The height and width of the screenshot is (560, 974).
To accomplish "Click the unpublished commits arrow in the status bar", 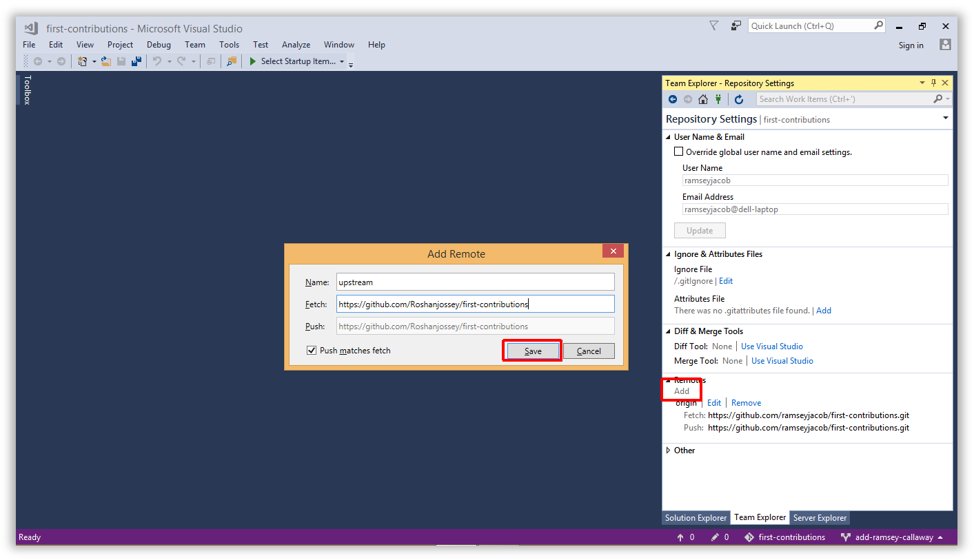I will pos(680,537).
